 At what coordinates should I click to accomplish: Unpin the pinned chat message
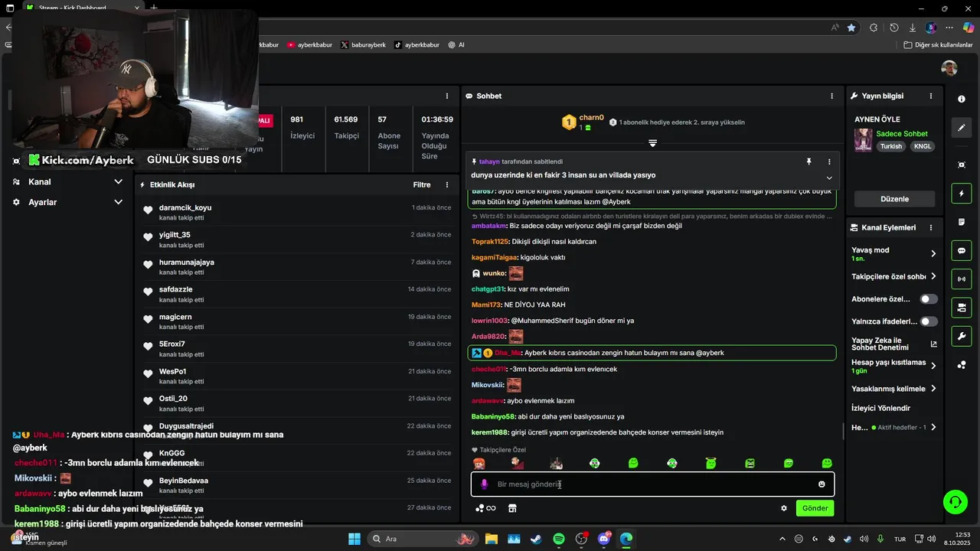[x=808, y=162]
